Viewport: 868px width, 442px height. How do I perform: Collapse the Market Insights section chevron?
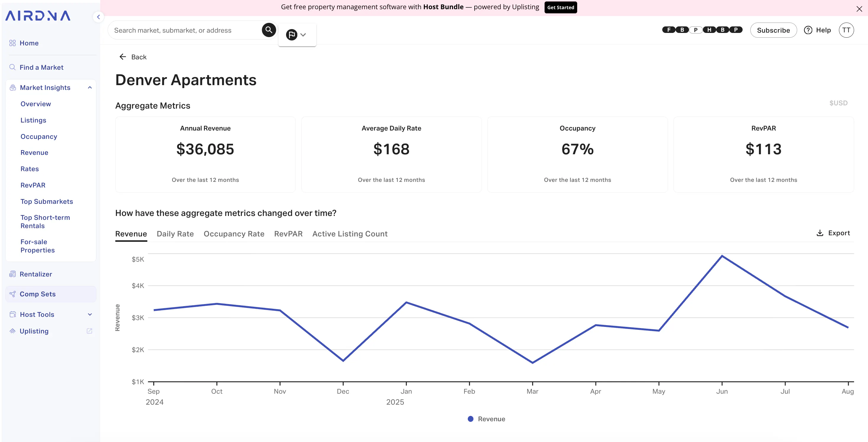pos(90,88)
